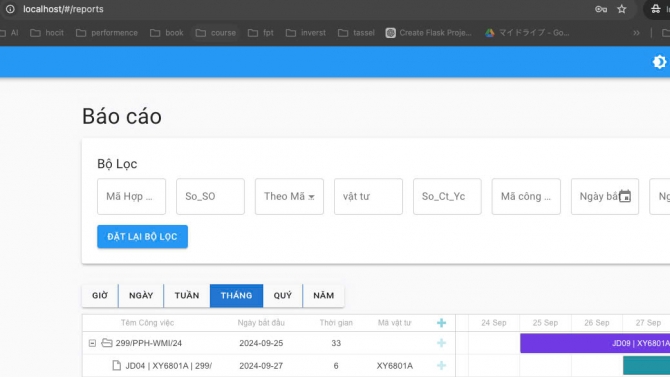Select the teal Gantt bar in JD04 row

(x=646, y=365)
